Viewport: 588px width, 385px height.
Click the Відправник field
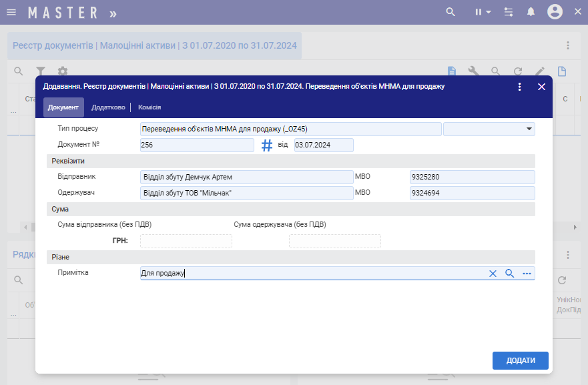[246, 177]
